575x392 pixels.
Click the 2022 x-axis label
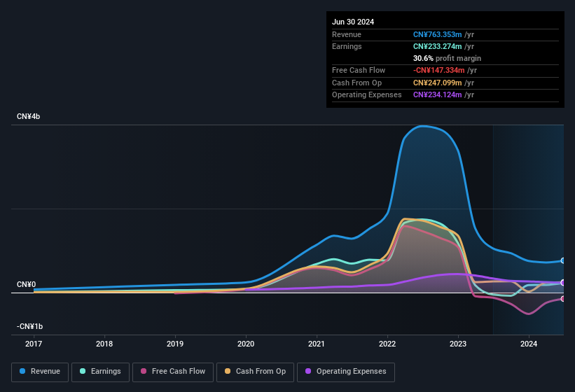pos(387,344)
